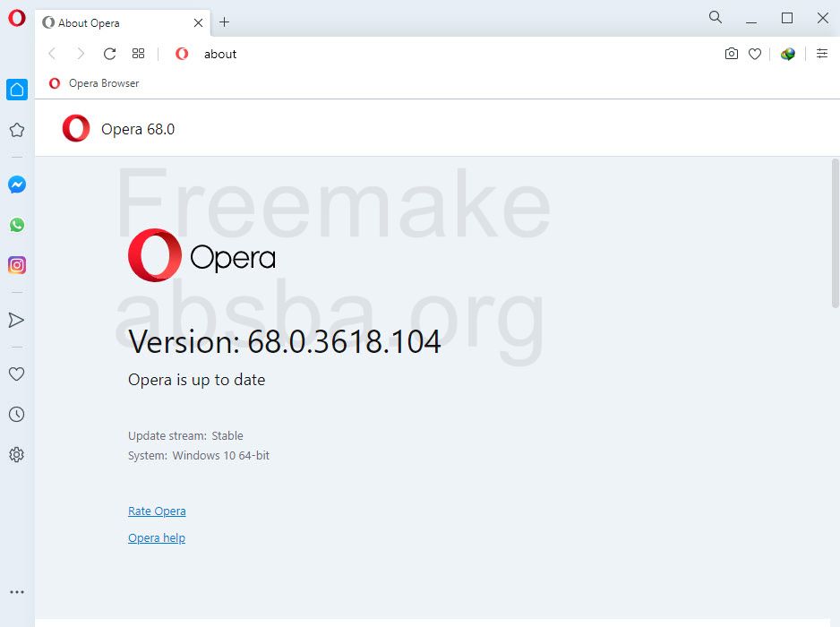The image size is (840, 627).
Task: Close the About Opera tab
Action: (198, 23)
